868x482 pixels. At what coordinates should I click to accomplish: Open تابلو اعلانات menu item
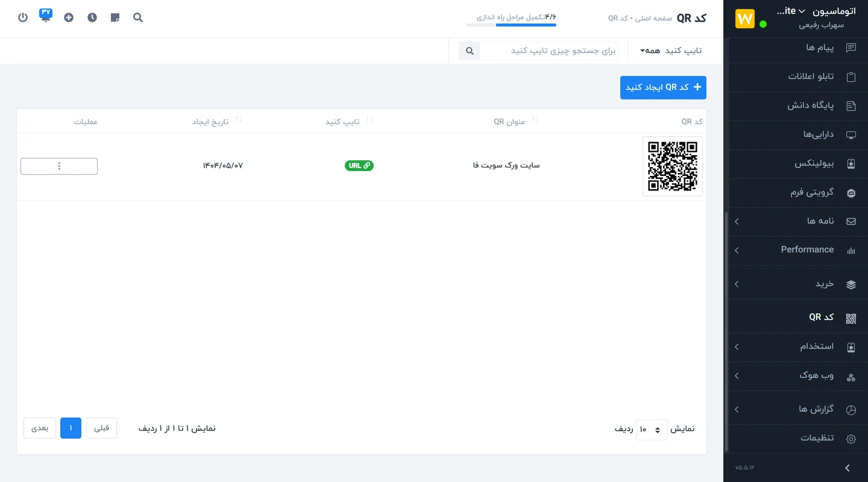pyautogui.click(x=798, y=77)
